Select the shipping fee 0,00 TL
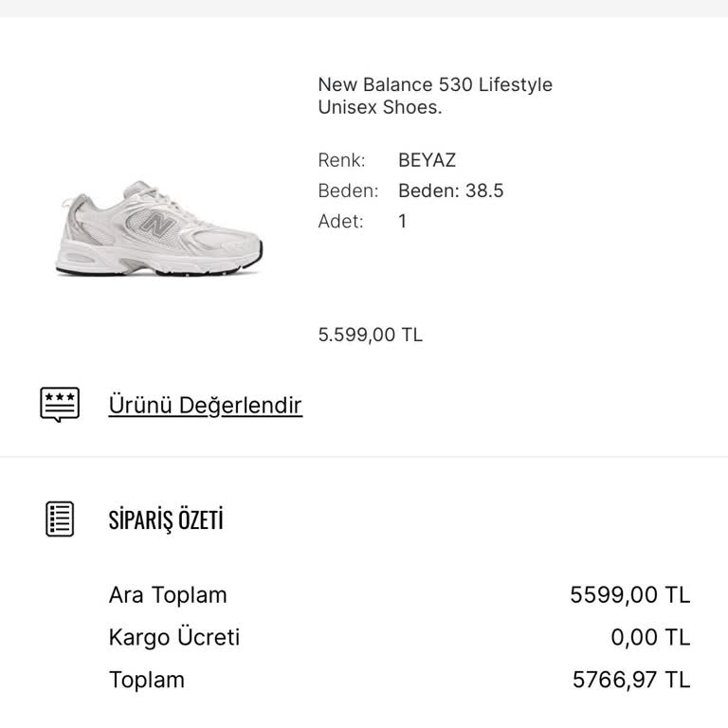 pos(650,637)
